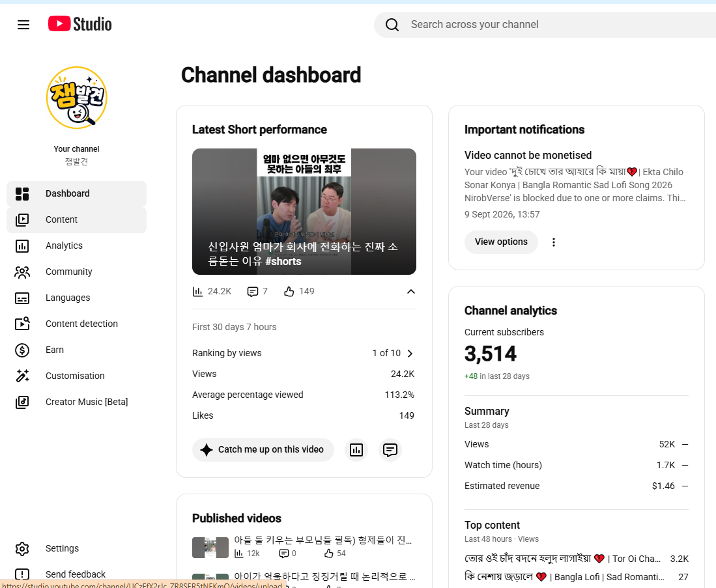
Task: Open the channel avatar image
Action: click(x=77, y=98)
